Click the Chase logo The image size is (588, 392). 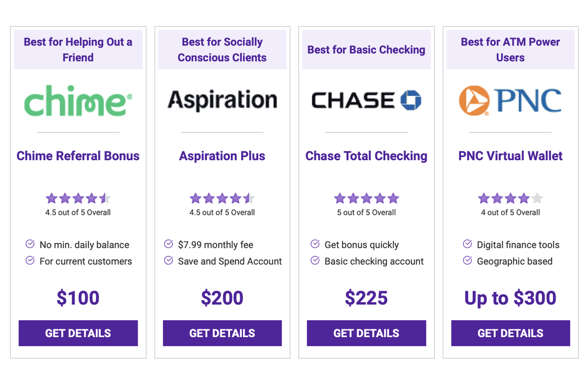366,100
